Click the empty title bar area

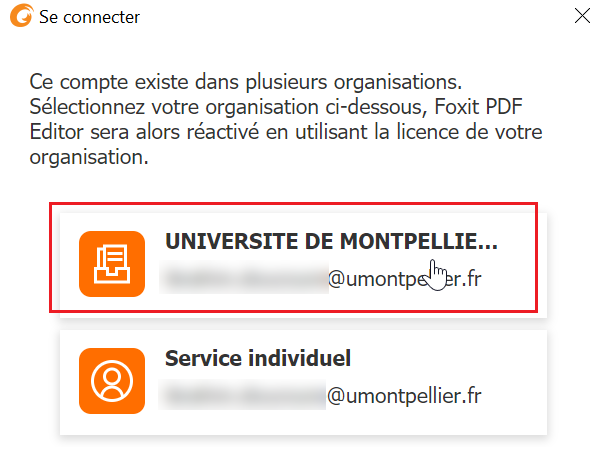350,17
